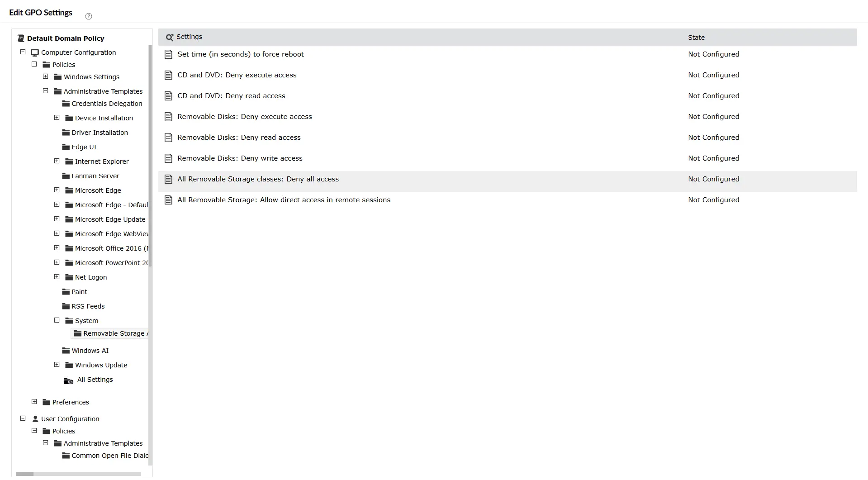Click the Computer Configuration monitor icon

[34, 52]
